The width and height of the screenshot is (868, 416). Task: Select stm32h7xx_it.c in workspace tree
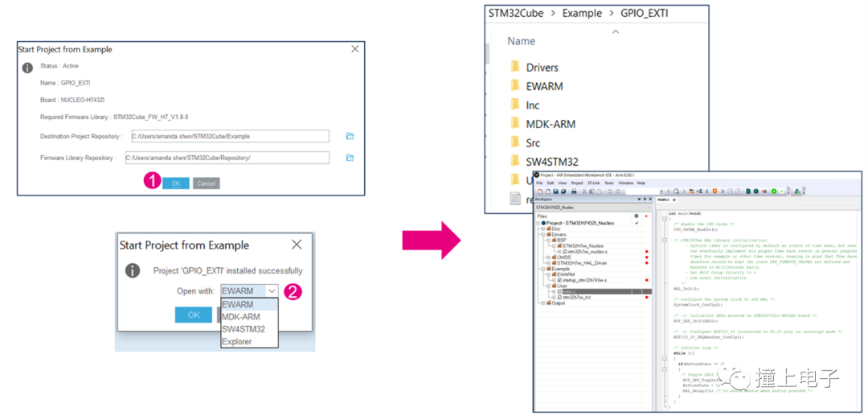(579, 298)
